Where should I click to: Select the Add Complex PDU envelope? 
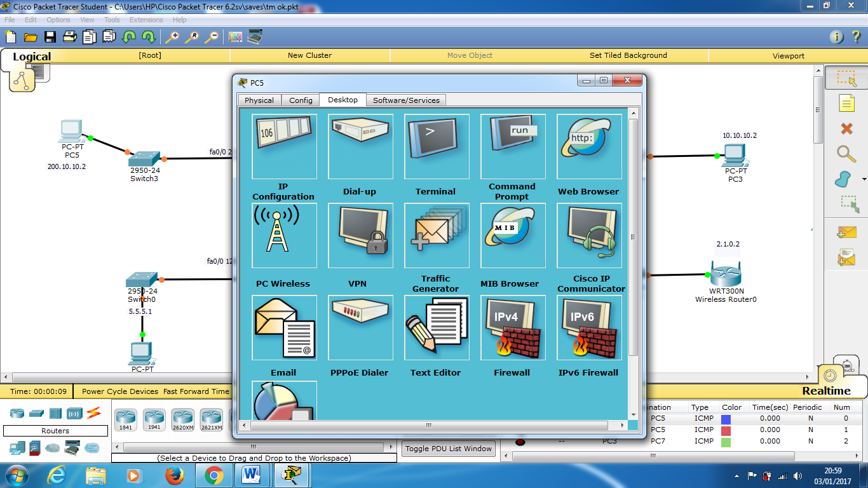click(846, 257)
